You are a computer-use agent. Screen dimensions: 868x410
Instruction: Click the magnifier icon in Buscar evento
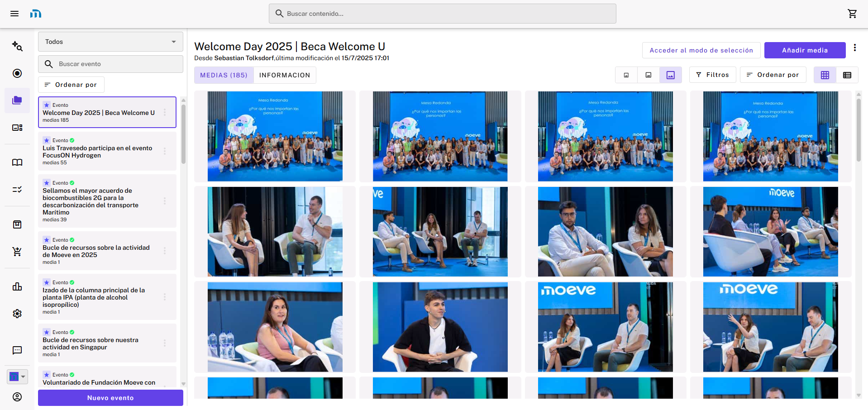(x=49, y=64)
